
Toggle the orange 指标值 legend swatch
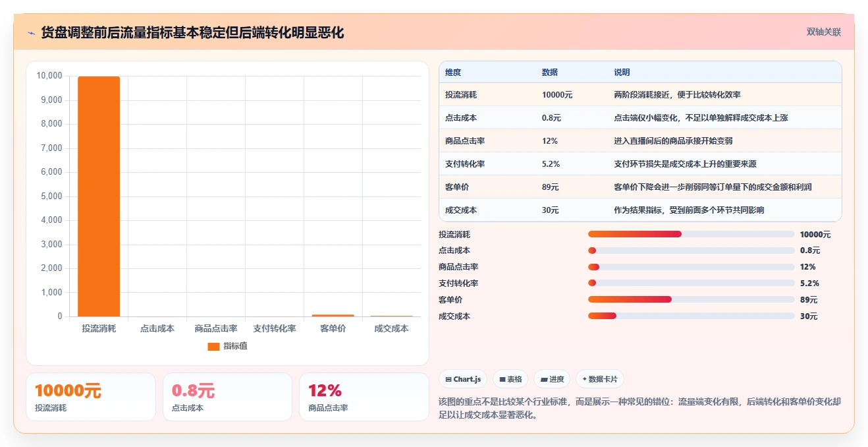coord(213,346)
